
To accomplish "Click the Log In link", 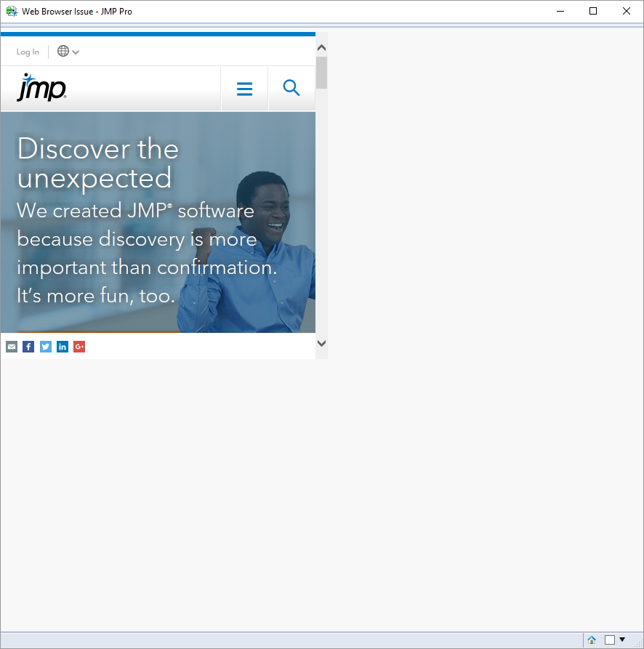I will coord(28,52).
